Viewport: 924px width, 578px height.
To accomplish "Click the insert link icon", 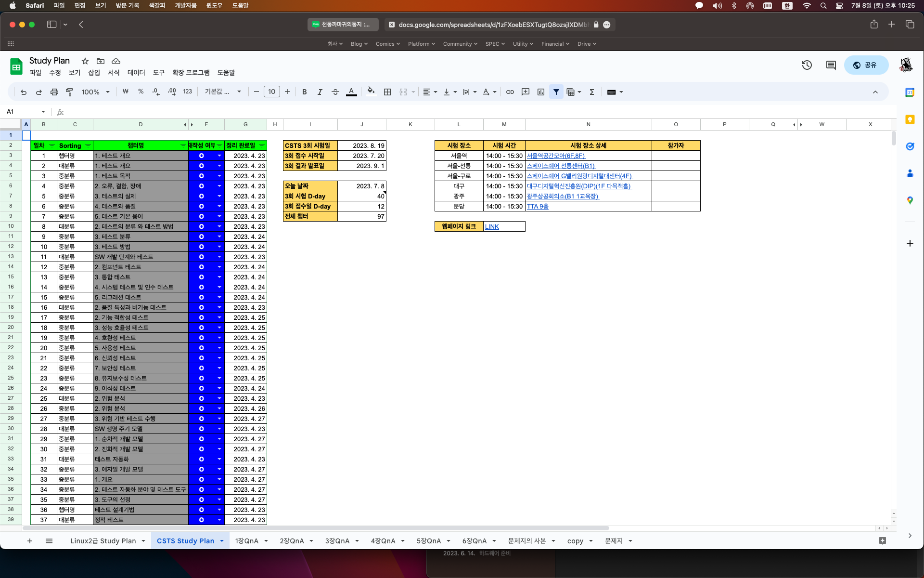I will tap(510, 92).
